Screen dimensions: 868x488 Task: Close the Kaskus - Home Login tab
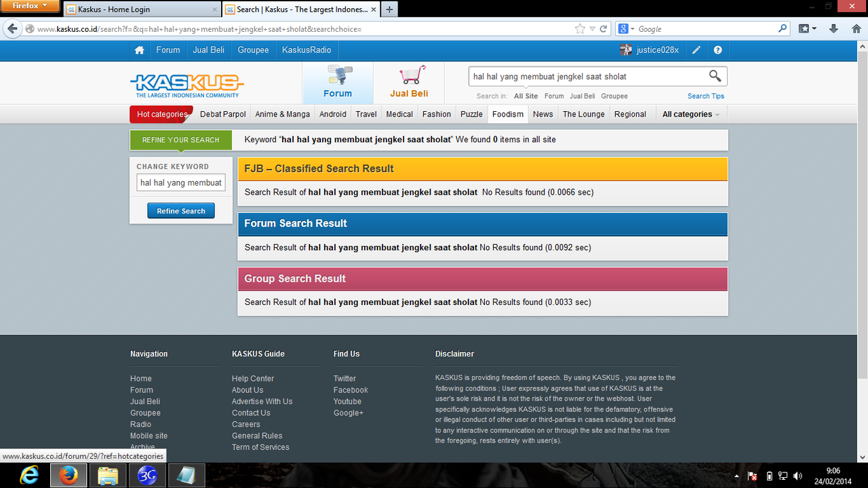point(215,9)
